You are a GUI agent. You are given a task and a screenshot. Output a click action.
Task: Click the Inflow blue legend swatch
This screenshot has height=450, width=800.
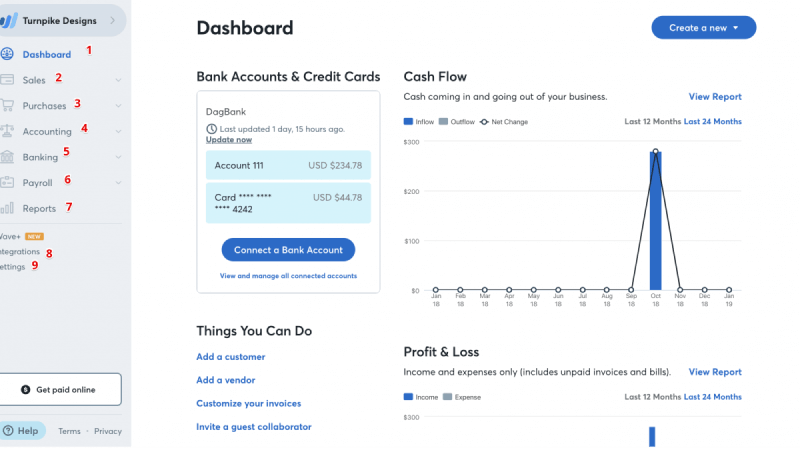(x=408, y=121)
